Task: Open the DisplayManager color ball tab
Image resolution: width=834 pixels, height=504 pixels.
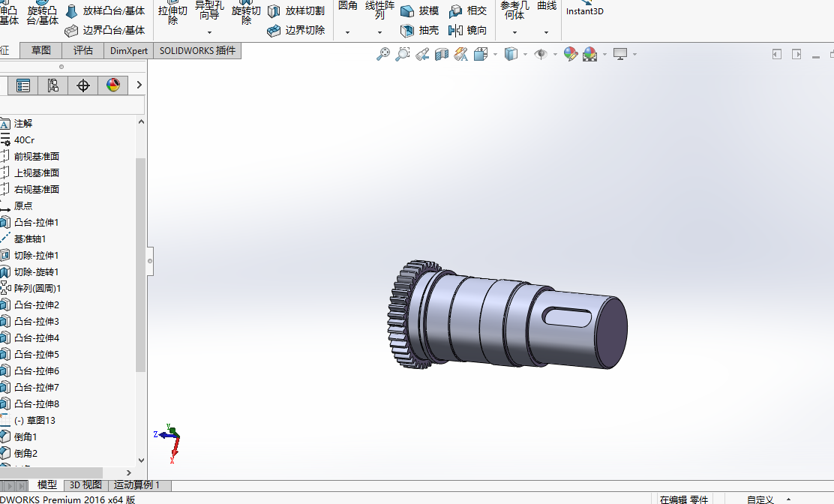Action: click(x=112, y=85)
